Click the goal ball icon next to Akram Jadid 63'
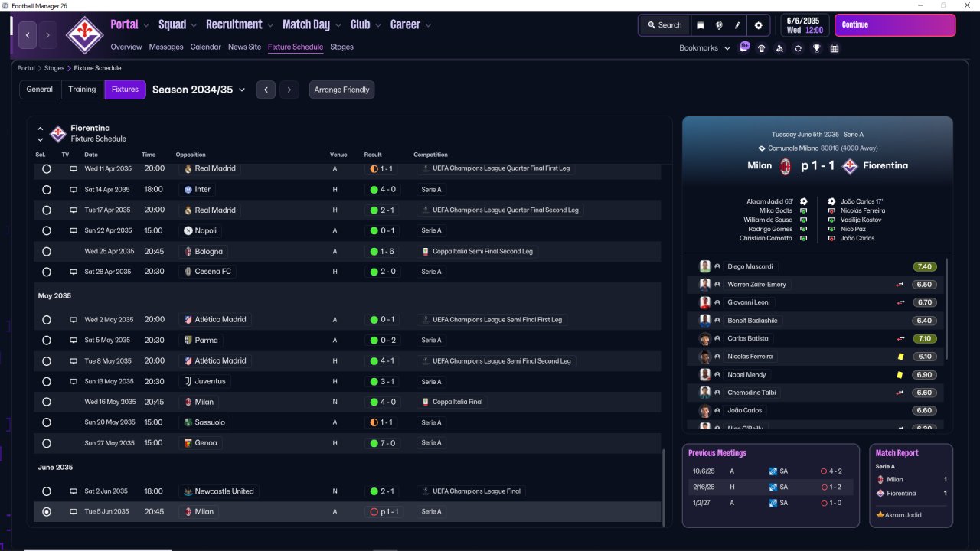 pyautogui.click(x=804, y=201)
